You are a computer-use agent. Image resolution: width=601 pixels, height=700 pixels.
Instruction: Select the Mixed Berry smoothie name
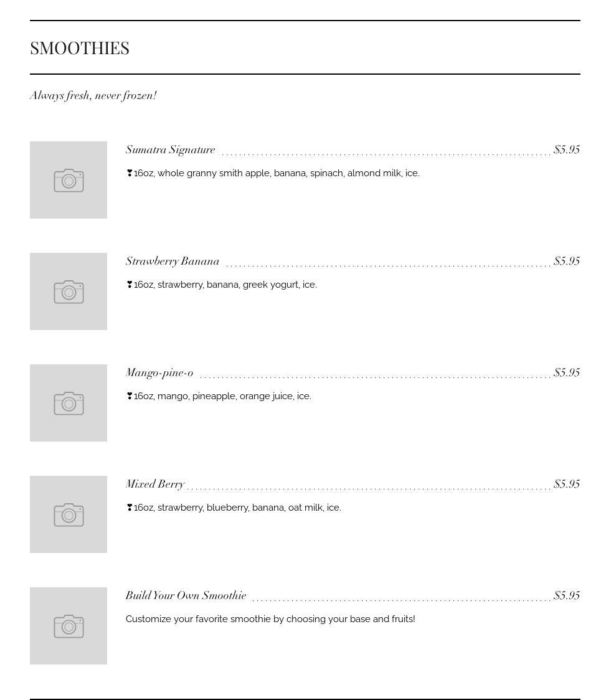point(155,485)
